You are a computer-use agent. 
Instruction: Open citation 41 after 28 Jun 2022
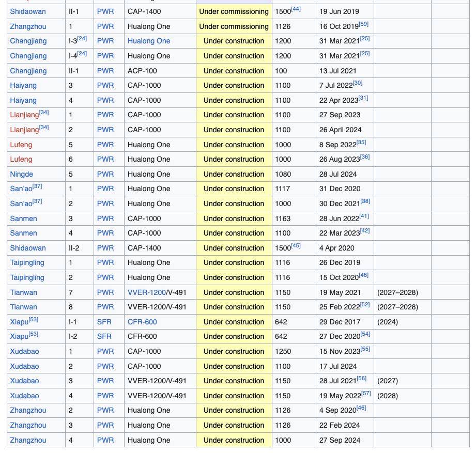364,216
